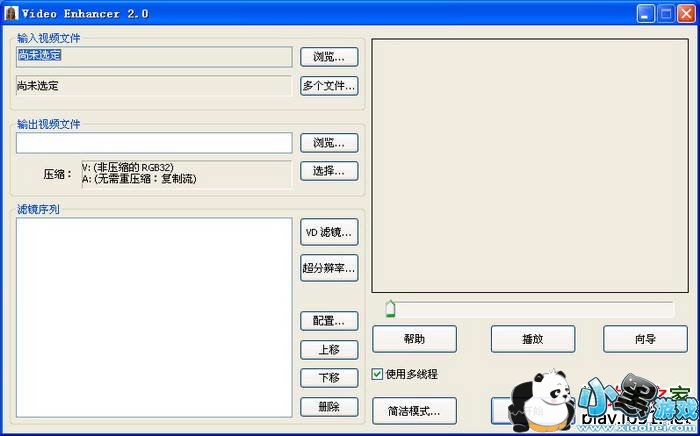
Task: Click the video preview area
Action: pyautogui.click(x=530, y=166)
